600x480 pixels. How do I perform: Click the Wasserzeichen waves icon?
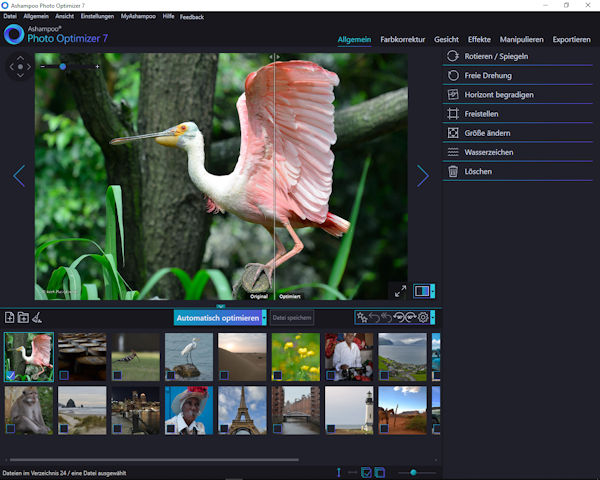(453, 152)
